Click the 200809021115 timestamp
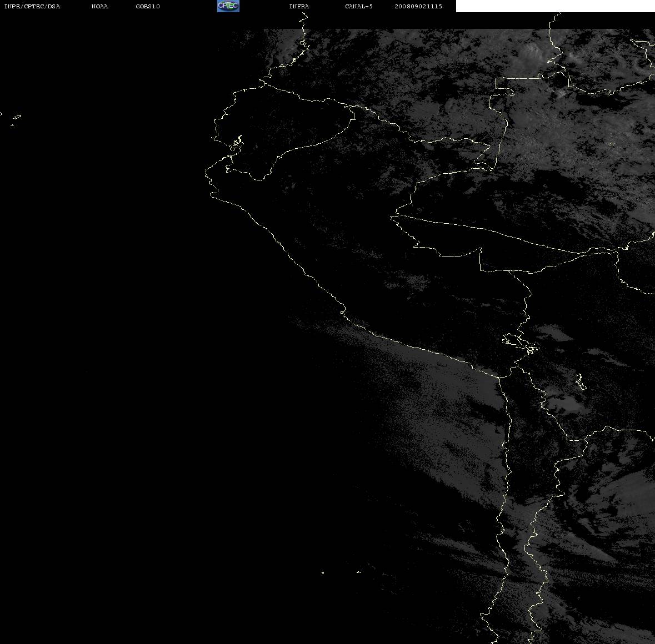 (418, 6)
